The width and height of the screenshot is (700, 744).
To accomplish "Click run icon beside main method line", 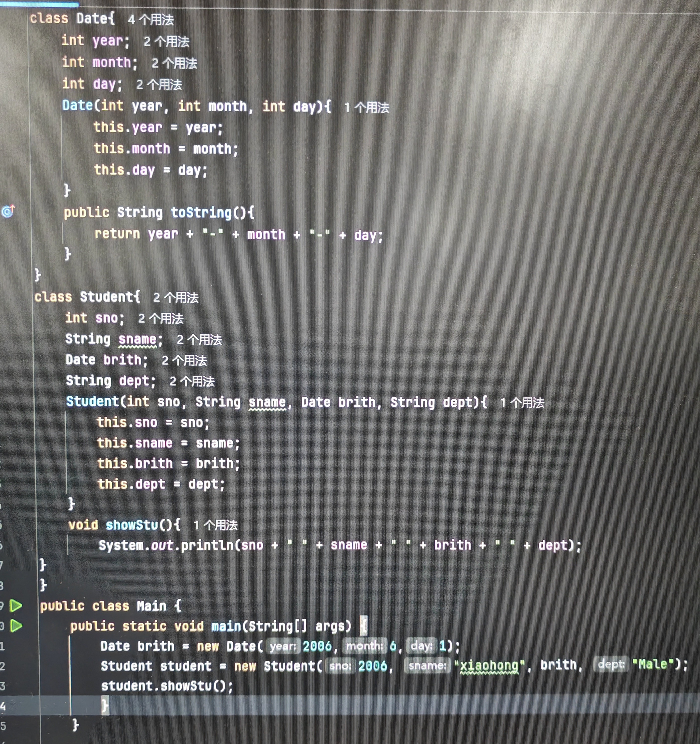I will [16, 625].
